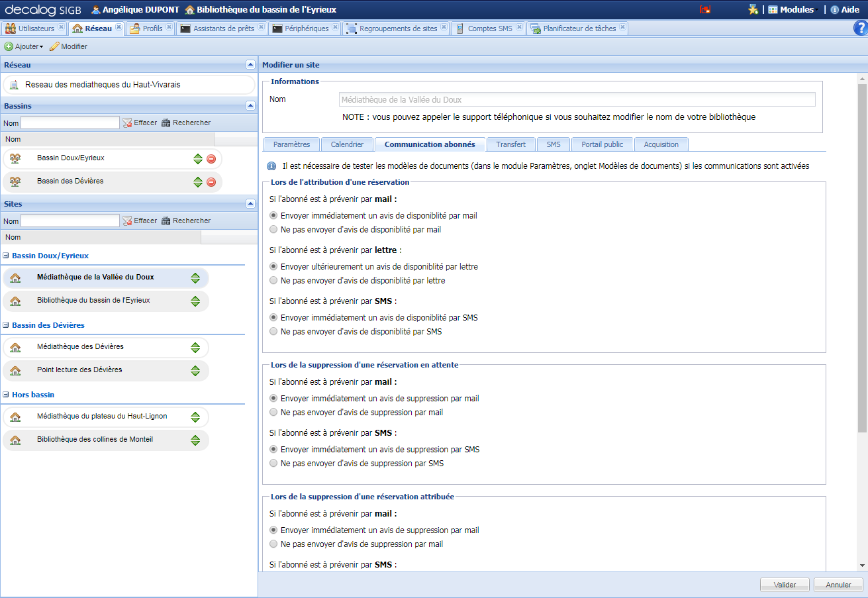Collapse the Réseau panel
This screenshot has height=598, width=868.
point(250,65)
